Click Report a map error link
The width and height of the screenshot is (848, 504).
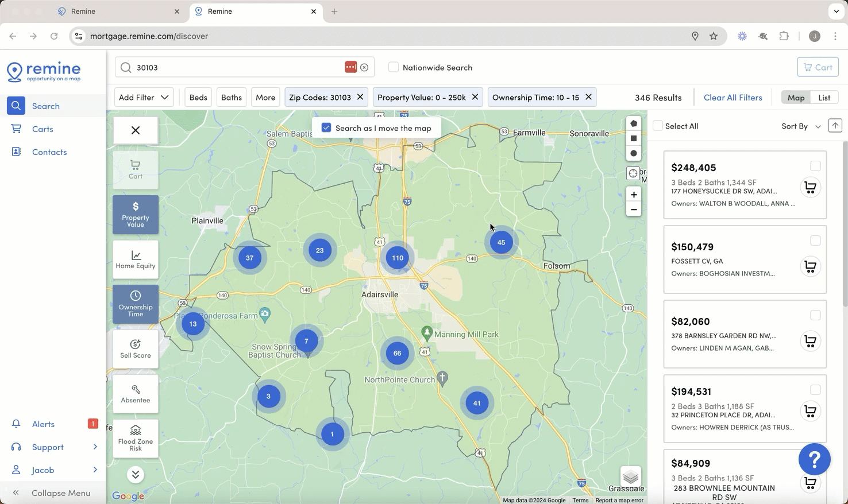pos(619,500)
